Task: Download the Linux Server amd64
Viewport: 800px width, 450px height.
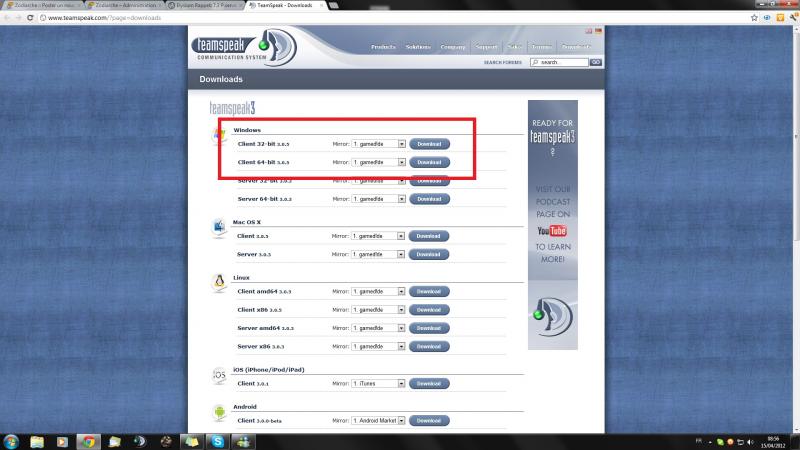Action: 429,328
